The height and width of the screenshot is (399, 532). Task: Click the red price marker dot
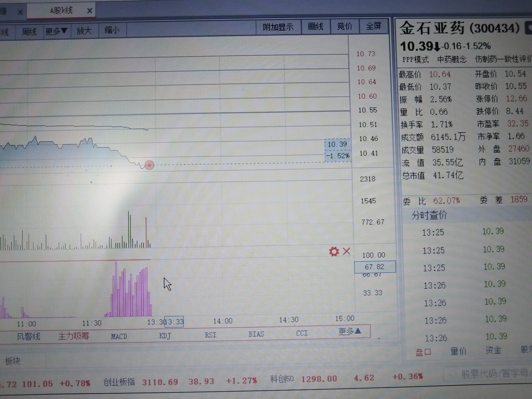click(149, 165)
